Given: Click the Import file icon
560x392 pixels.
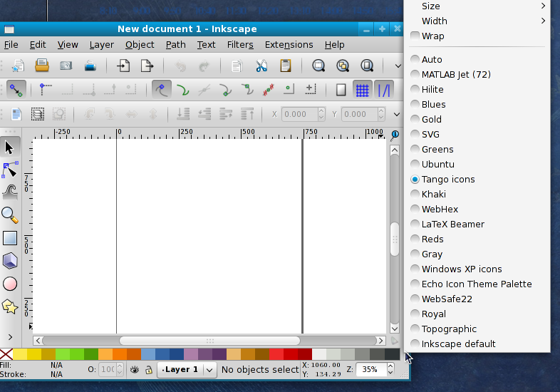Looking at the screenshot, I should (x=123, y=66).
